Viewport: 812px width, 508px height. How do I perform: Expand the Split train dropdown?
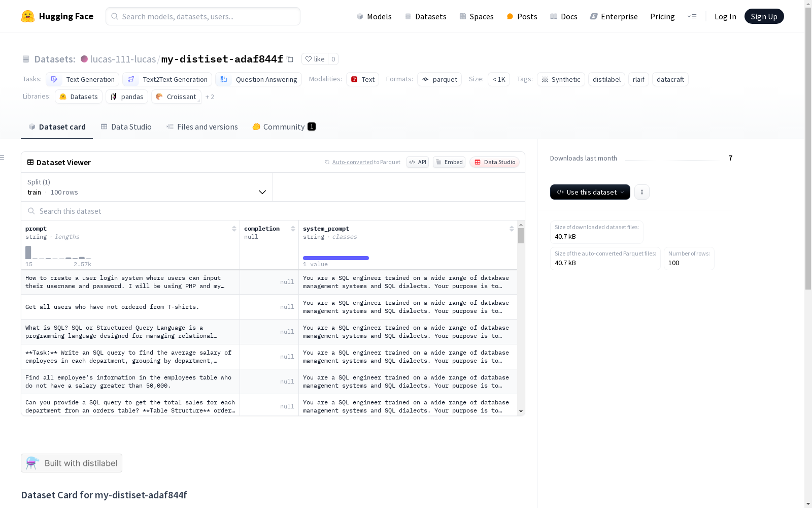[x=147, y=187]
